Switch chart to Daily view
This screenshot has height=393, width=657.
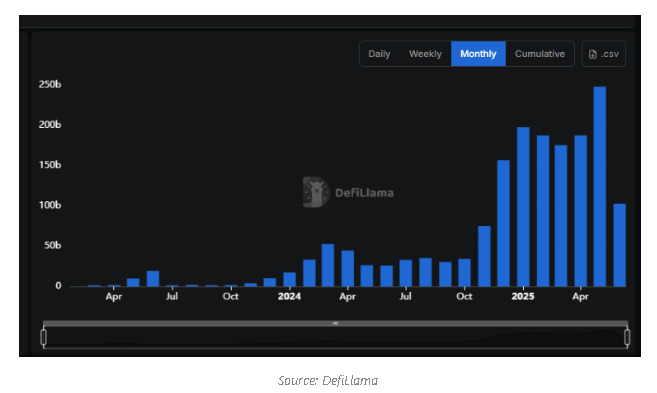[379, 54]
